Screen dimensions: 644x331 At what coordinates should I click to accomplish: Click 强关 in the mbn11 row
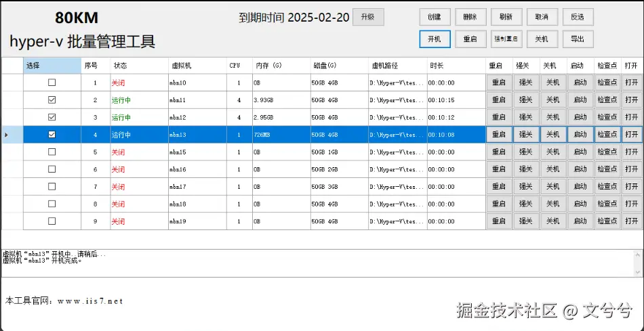[x=526, y=100]
